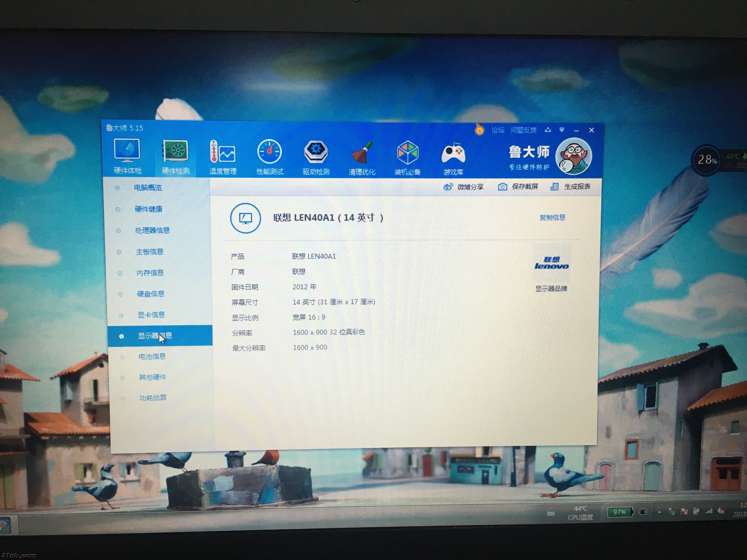This screenshot has height=560, width=747.
Task: Click the medal icon in title bar
Action: click(479, 130)
